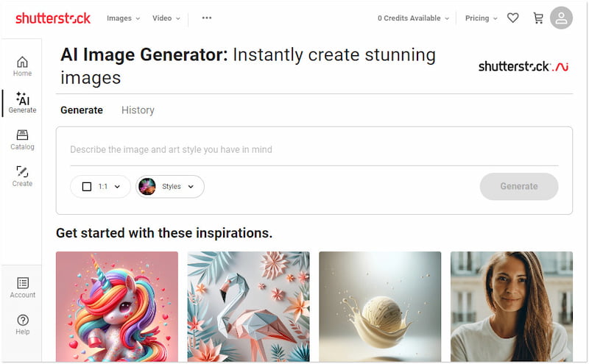
Task: Select the rainbow unicorn inspiration thumbnail
Action: click(117, 306)
